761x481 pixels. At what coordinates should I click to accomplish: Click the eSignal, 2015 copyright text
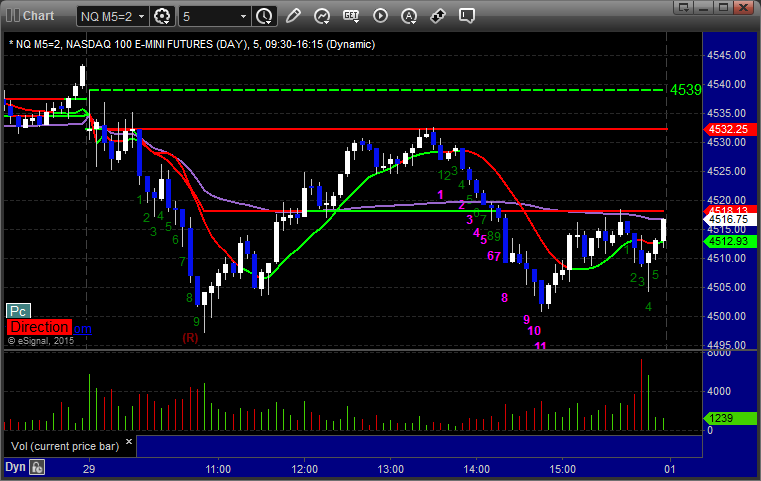point(41,341)
